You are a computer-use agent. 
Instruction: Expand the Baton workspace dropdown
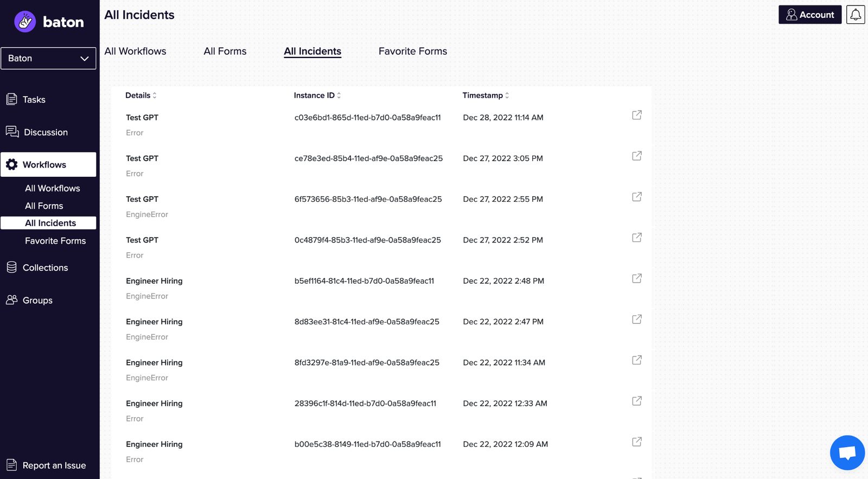[48, 58]
